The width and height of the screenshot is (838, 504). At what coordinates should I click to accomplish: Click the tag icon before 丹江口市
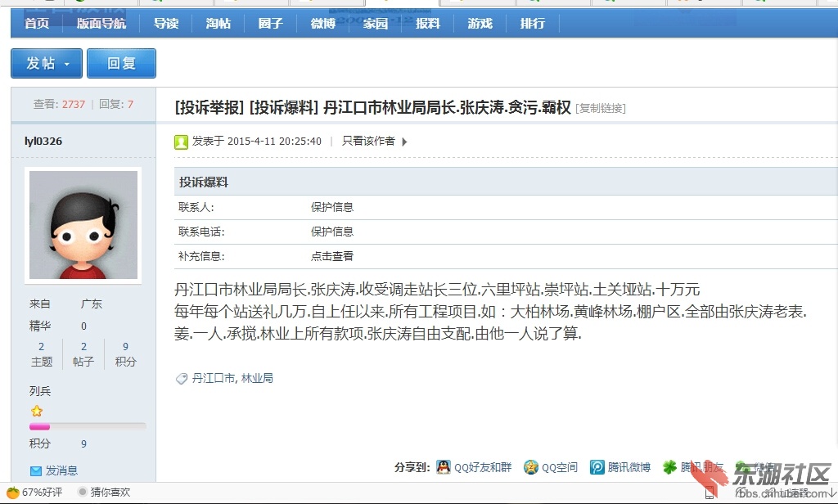tap(181, 379)
